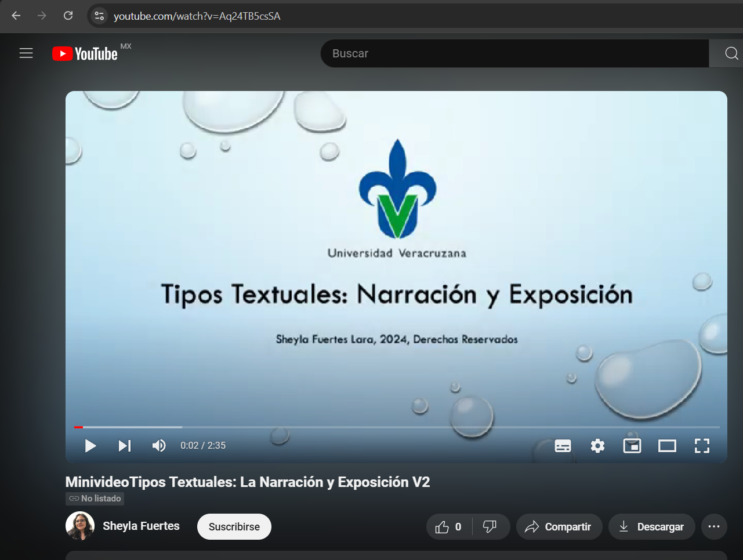Viewport: 743px width, 560px height.
Task: Open the three-dot more actions menu
Action: tap(714, 527)
